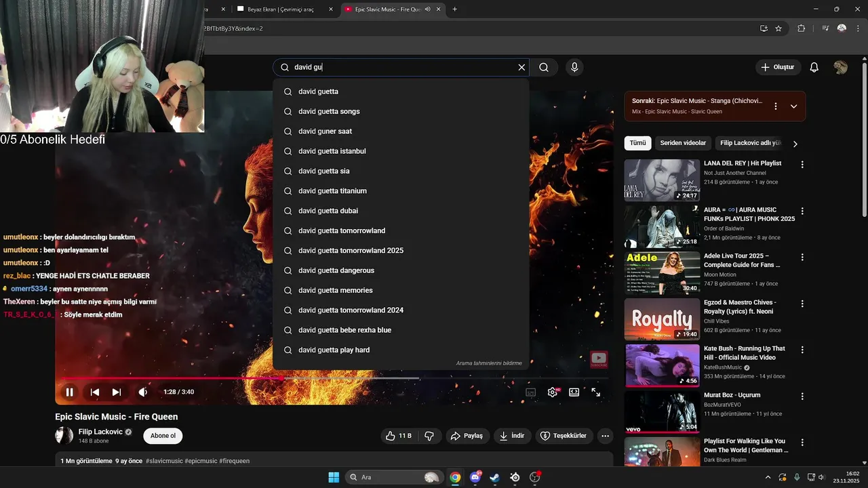The image size is (868, 488).
Task: Seek in the red video progress bar
Action: [x=336, y=378]
